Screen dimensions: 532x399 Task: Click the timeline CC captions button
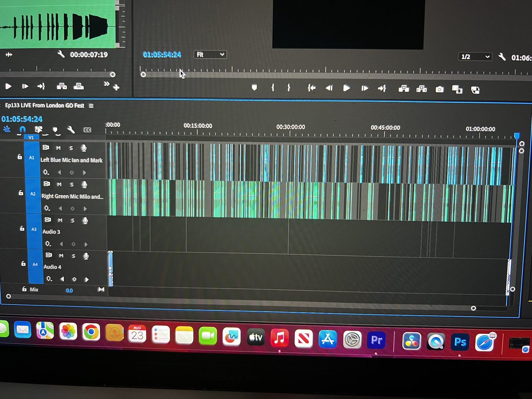click(x=87, y=130)
